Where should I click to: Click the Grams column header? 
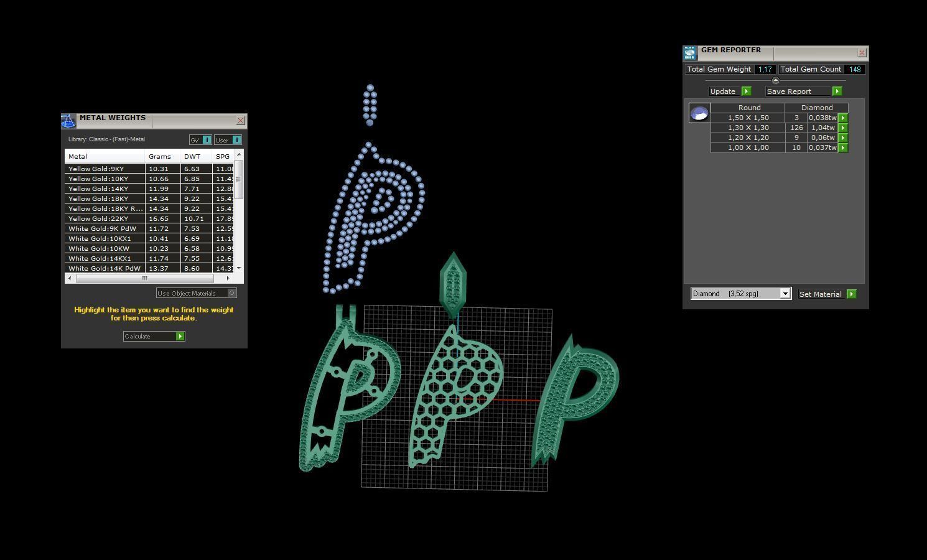coord(162,156)
